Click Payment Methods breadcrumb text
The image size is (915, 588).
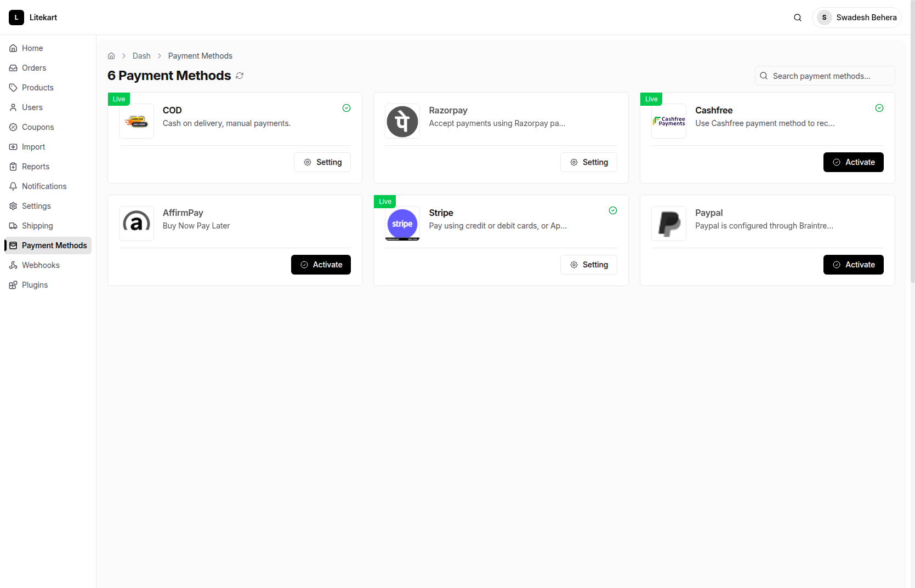(x=200, y=56)
